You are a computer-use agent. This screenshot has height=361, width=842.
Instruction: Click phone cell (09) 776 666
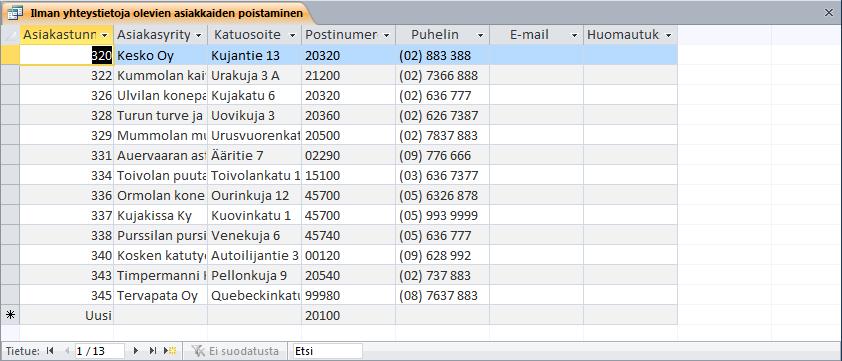tap(442, 155)
